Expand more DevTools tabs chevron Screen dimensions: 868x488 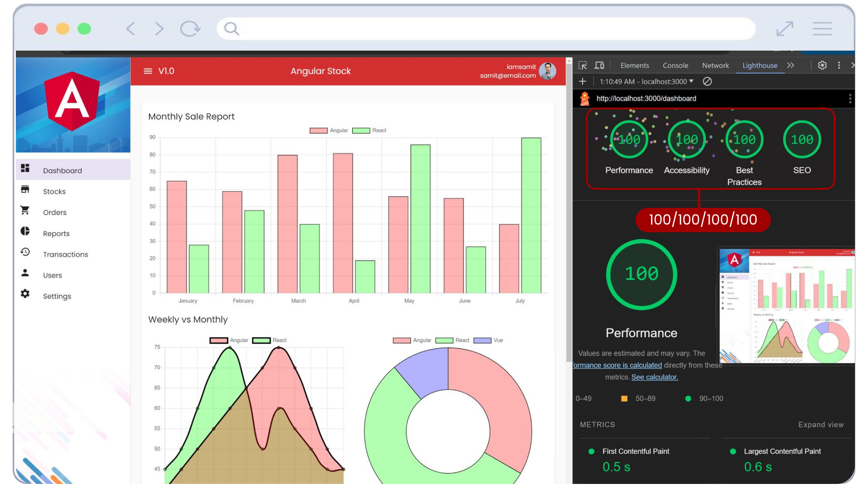point(791,66)
